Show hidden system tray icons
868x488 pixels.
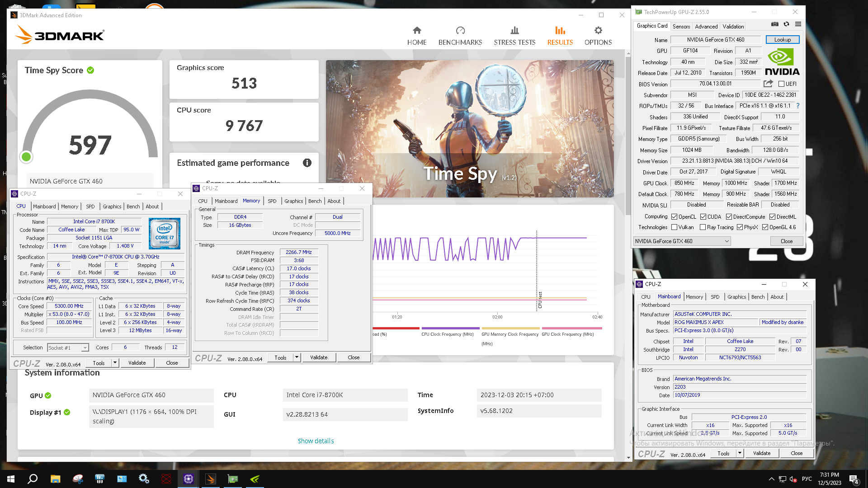771,479
